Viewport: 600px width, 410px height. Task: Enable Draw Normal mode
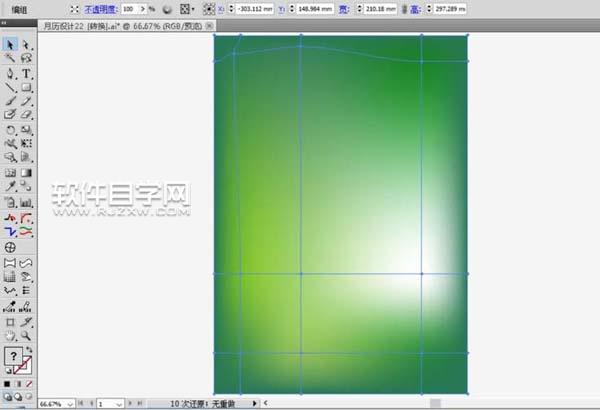[x=7, y=397]
